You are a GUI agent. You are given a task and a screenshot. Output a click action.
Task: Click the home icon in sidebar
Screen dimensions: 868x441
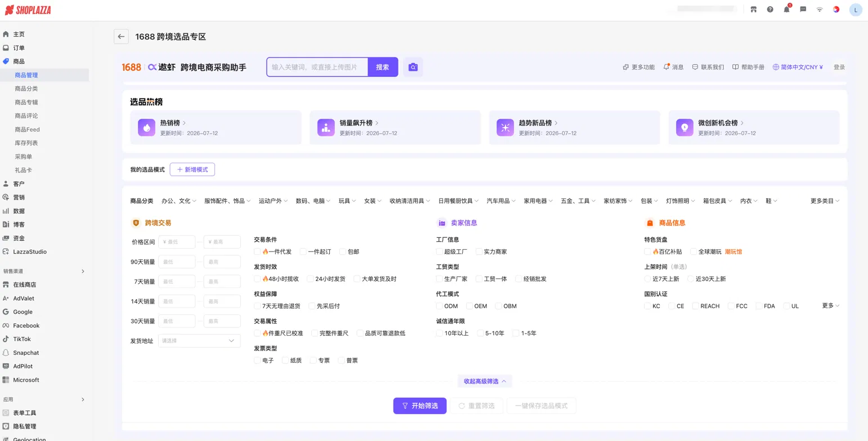coord(6,34)
